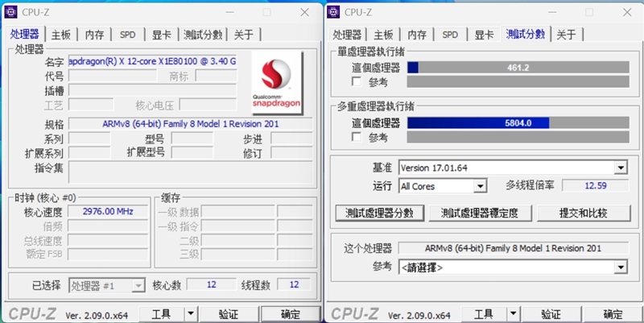Close the left CPU-Z window
Image resolution: width=644 pixels, height=323 pixels.
(304, 12)
